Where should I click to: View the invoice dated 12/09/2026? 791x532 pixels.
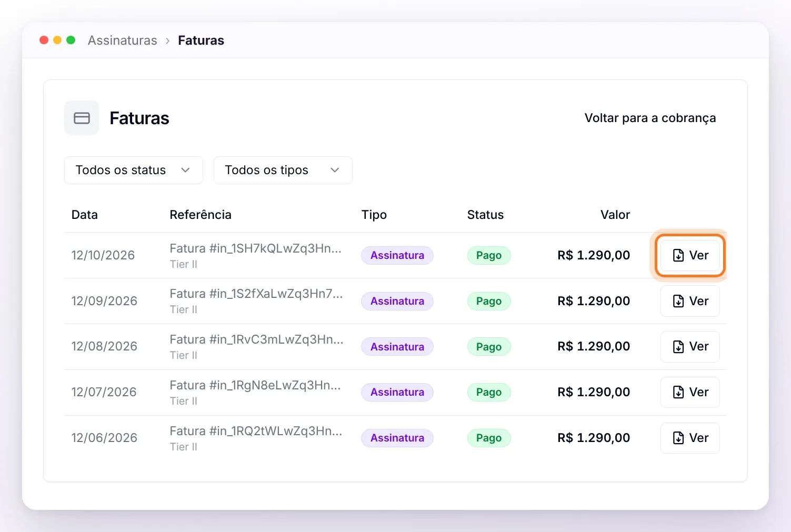[690, 301]
